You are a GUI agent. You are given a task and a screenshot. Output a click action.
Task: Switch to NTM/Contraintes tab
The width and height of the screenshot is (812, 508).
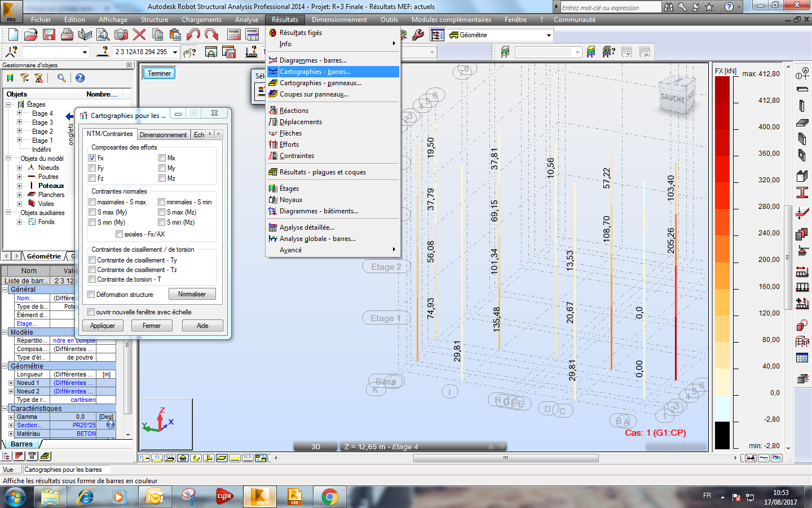(x=109, y=134)
